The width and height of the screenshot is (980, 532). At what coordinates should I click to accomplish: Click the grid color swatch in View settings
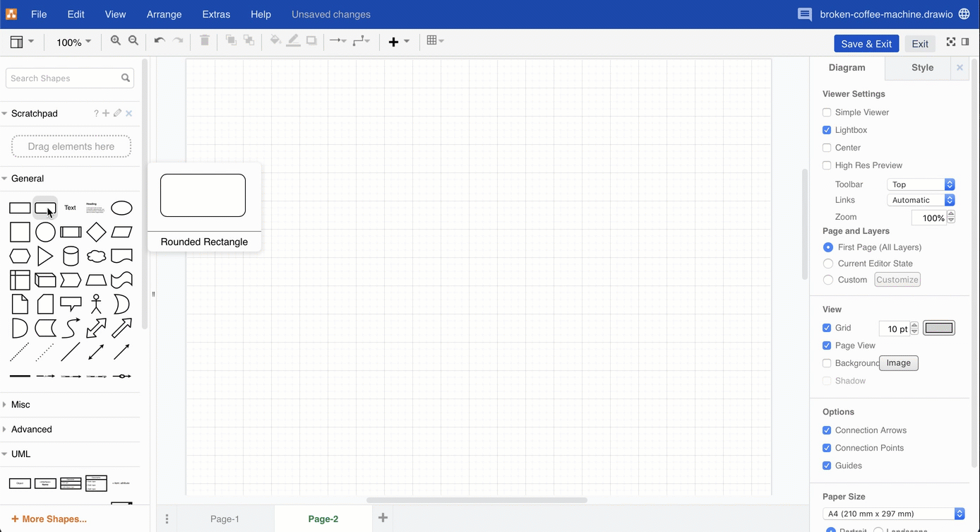[x=939, y=328]
